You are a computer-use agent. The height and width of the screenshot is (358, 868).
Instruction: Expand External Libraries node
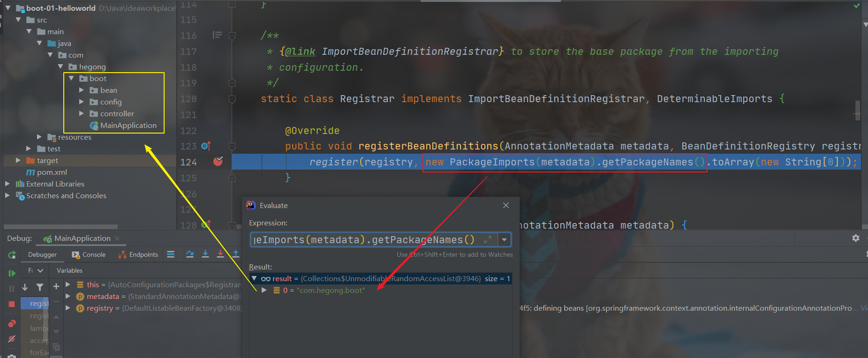(8, 184)
